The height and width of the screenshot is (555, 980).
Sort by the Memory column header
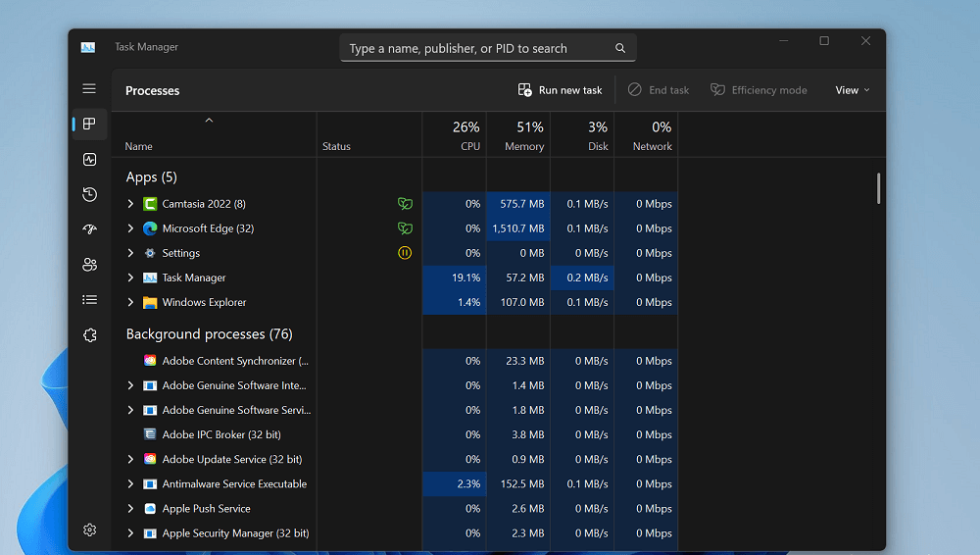click(518, 134)
